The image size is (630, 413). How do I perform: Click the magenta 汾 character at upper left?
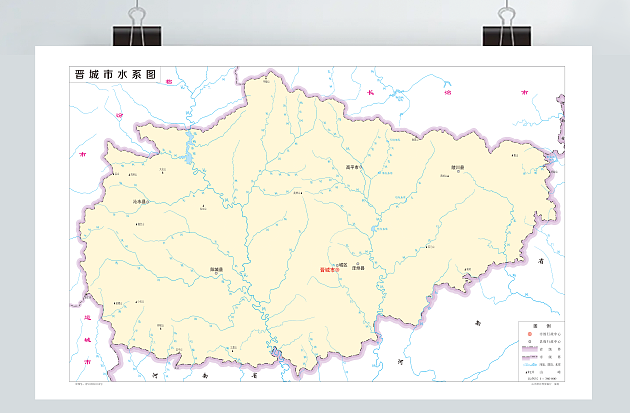tap(118, 118)
